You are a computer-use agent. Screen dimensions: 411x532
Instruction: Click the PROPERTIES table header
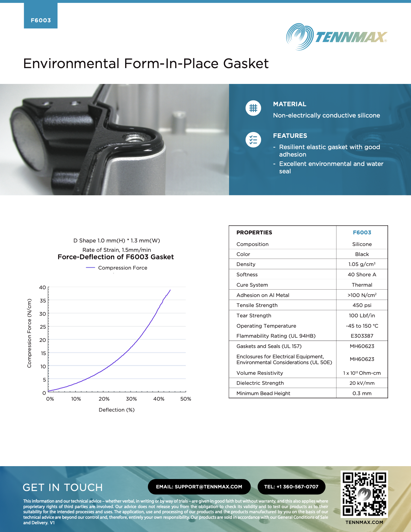click(254, 232)
